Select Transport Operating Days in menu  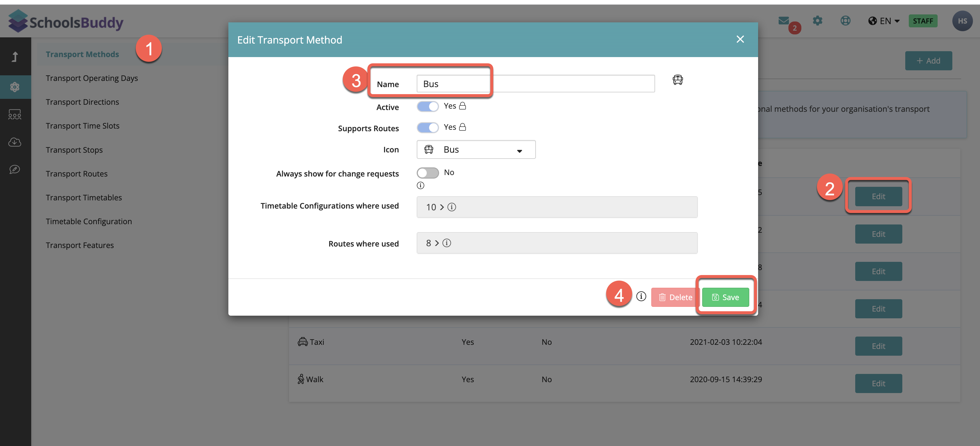[92, 78]
